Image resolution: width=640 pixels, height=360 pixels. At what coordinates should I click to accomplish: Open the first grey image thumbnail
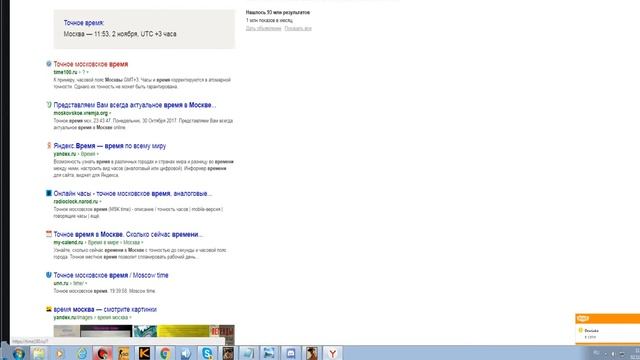(x=67, y=331)
